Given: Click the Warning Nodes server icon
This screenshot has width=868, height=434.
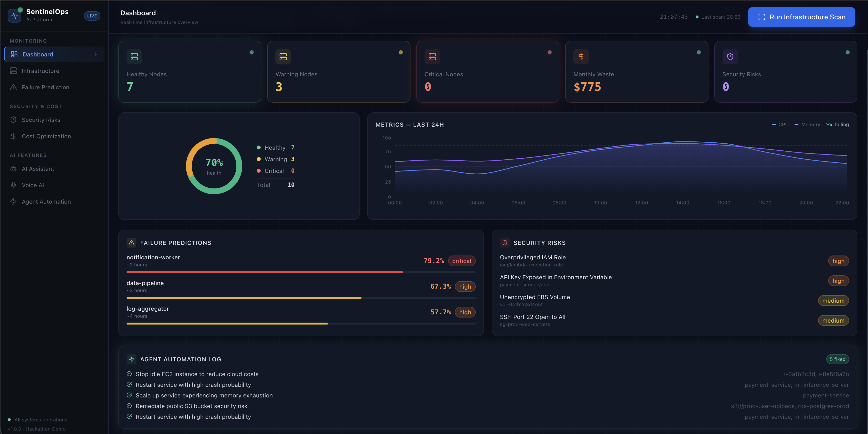Looking at the screenshot, I should coord(283,57).
